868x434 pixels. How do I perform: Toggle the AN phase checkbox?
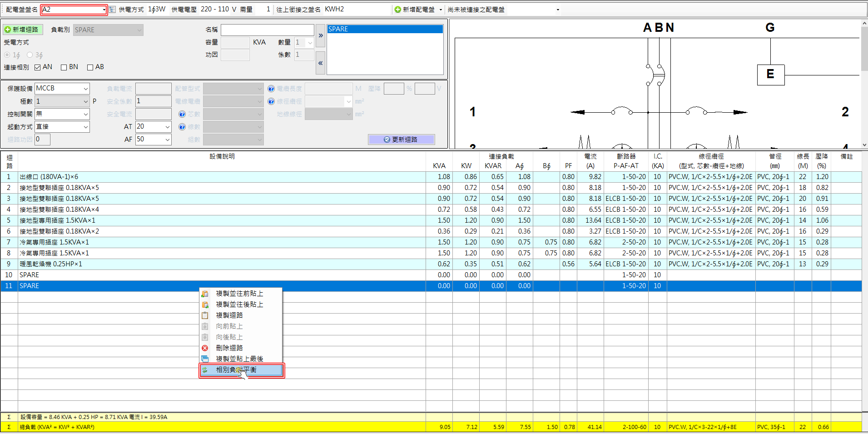38,67
